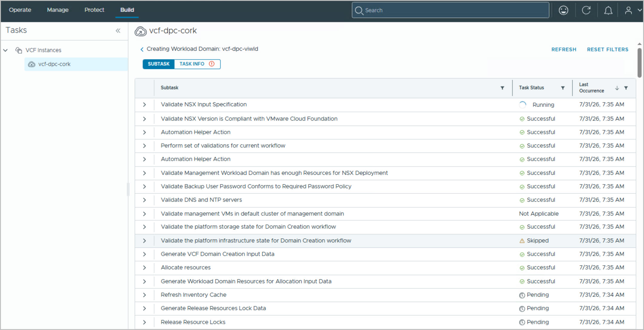Expand Perform set of validations row
Image resolution: width=644 pixels, height=330 pixels.
click(145, 146)
